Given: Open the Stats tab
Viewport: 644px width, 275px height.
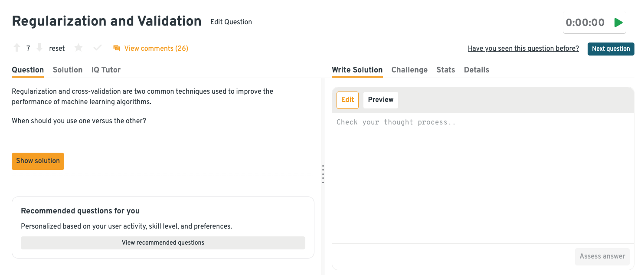Looking at the screenshot, I should 446,70.
